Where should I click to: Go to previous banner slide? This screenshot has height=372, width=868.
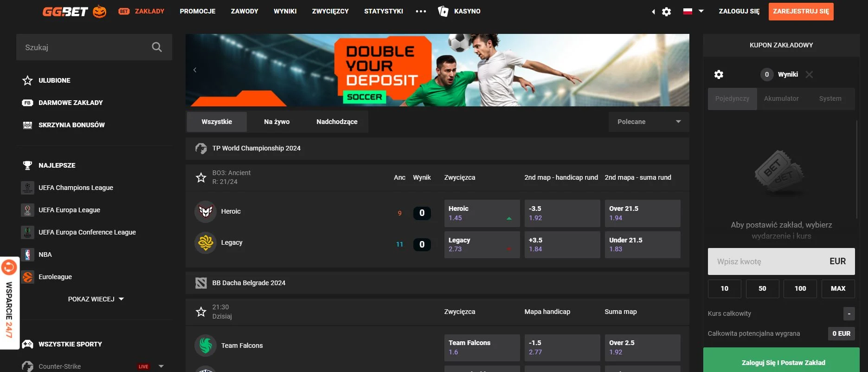coord(195,70)
